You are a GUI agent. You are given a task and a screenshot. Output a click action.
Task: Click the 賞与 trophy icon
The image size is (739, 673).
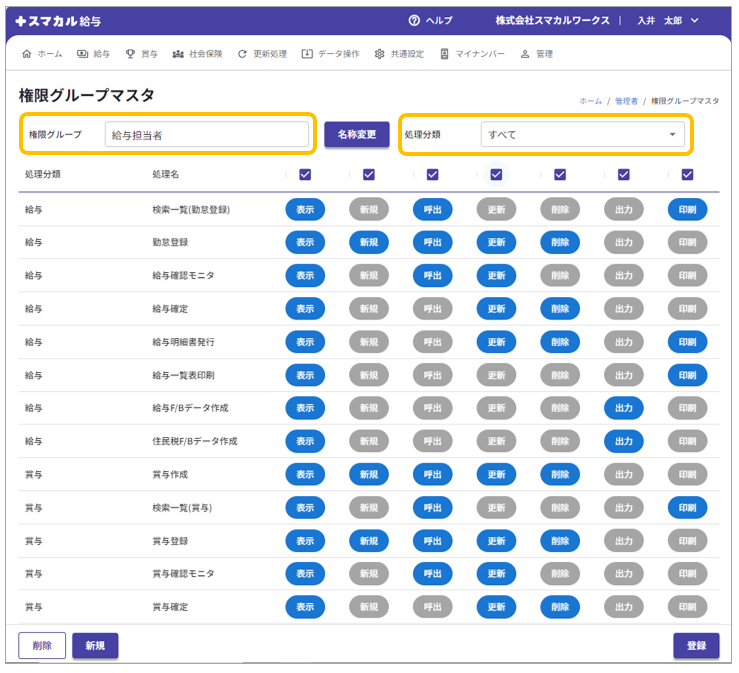pyautogui.click(x=130, y=54)
